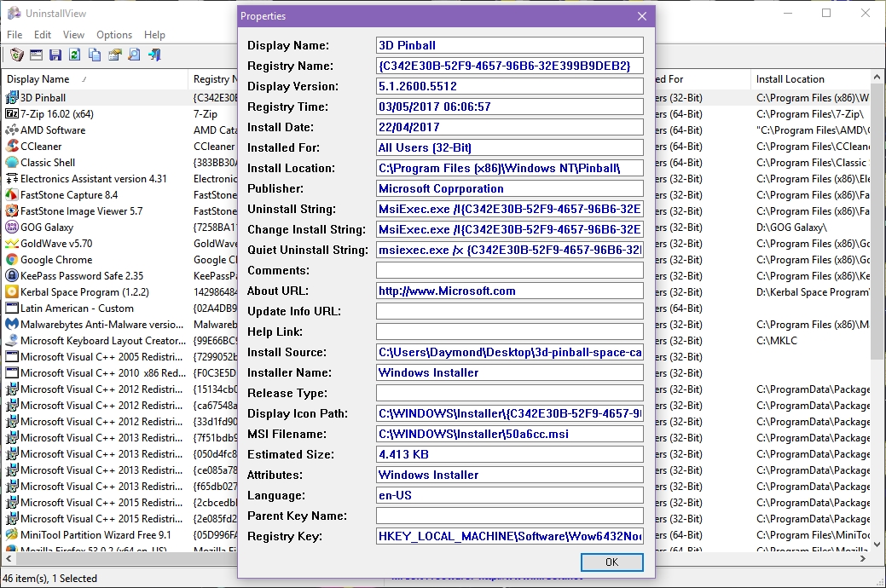Viewport: 886px width, 588px height.
Task: Click the horizontal scrollbar left arrow in UninstallView
Action: pyautogui.click(x=8, y=559)
